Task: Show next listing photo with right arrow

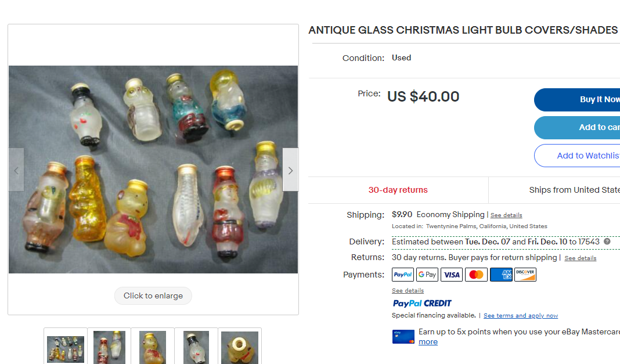Action: point(290,170)
